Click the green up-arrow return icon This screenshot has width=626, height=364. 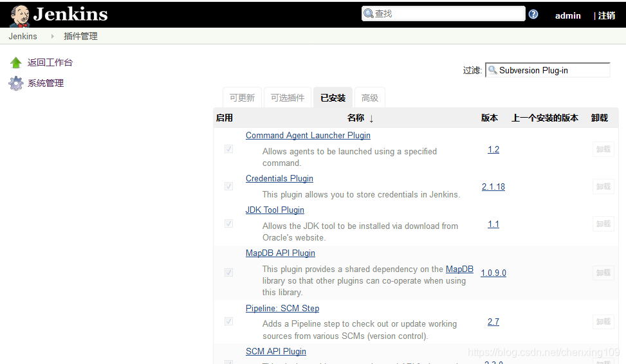coord(16,62)
